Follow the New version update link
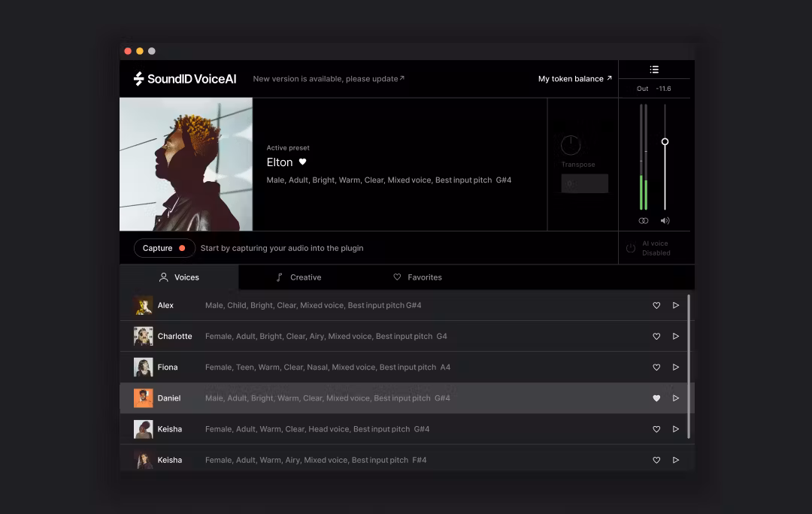Screen dimensions: 812x514 click(329, 78)
